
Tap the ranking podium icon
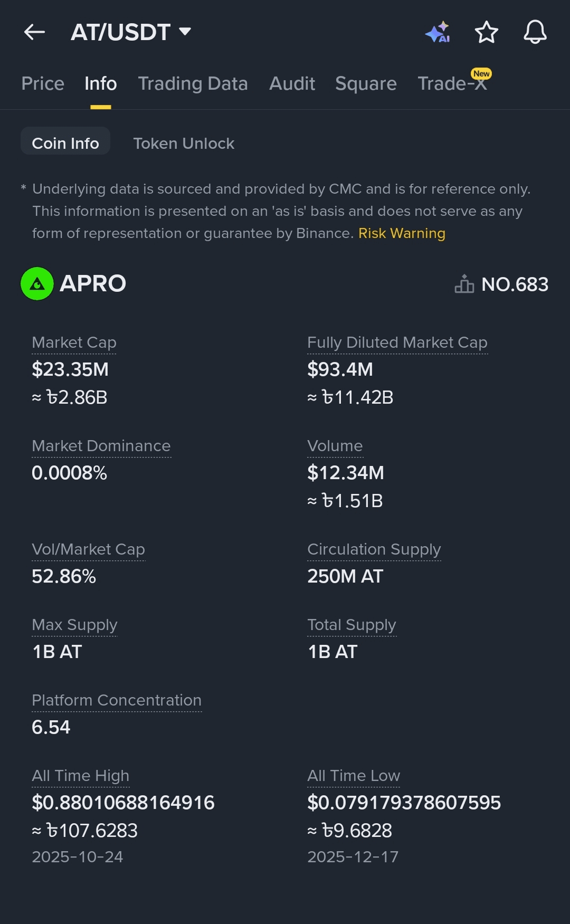(x=464, y=284)
